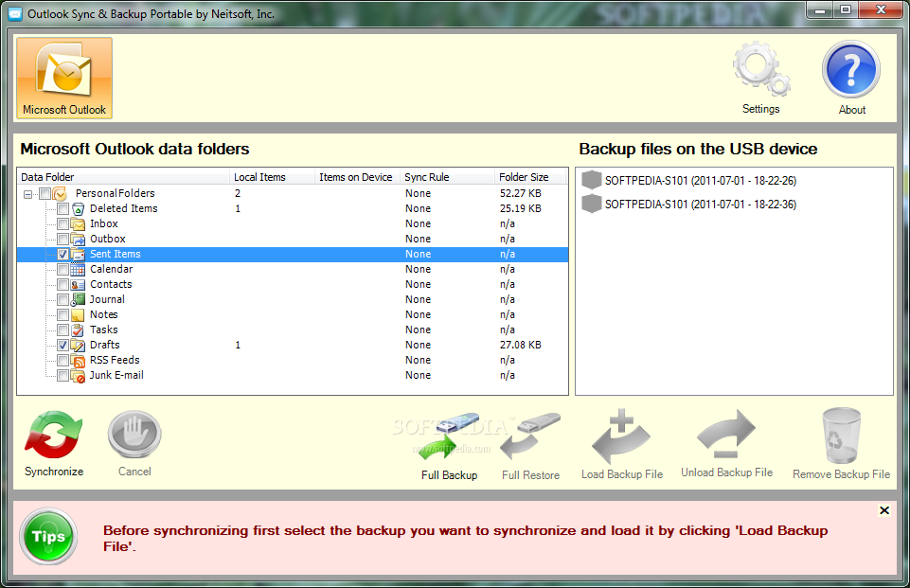Check the RSS Feeds checkbox
910x588 pixels.
(62, 361)
